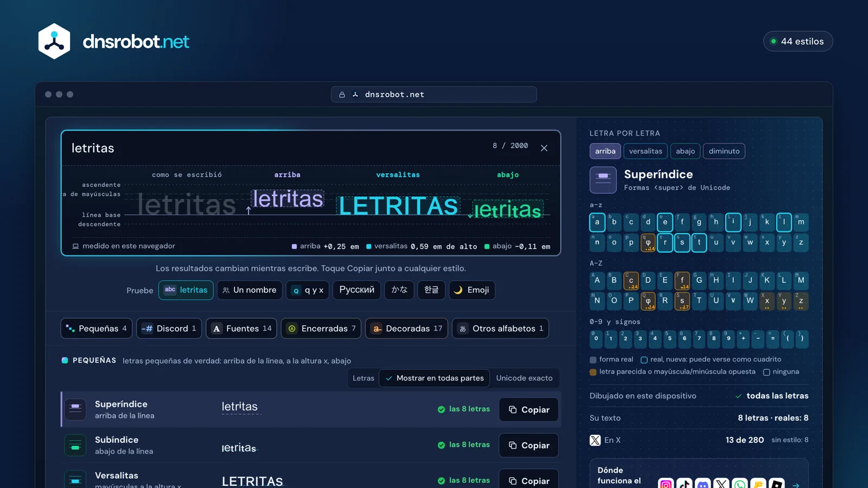The height and width of the screenshot is (488, 868).
Task: Try the '한글' sample chip
Action: point(432,290)
